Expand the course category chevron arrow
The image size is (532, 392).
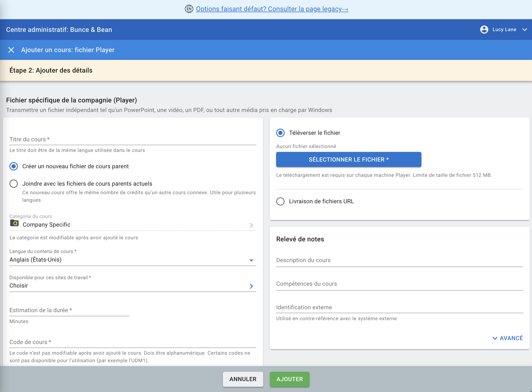[251, 225]
